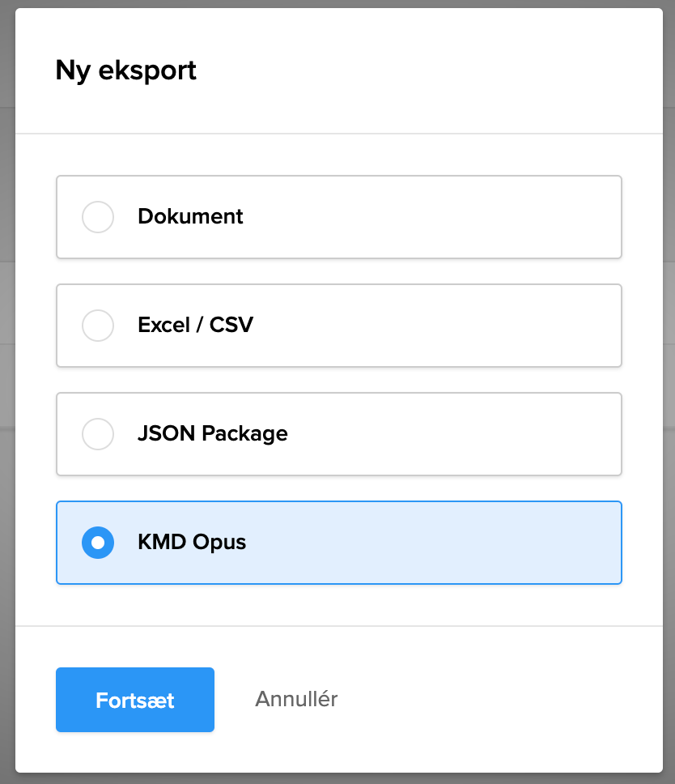Click the KMD Opus label text

192,543
